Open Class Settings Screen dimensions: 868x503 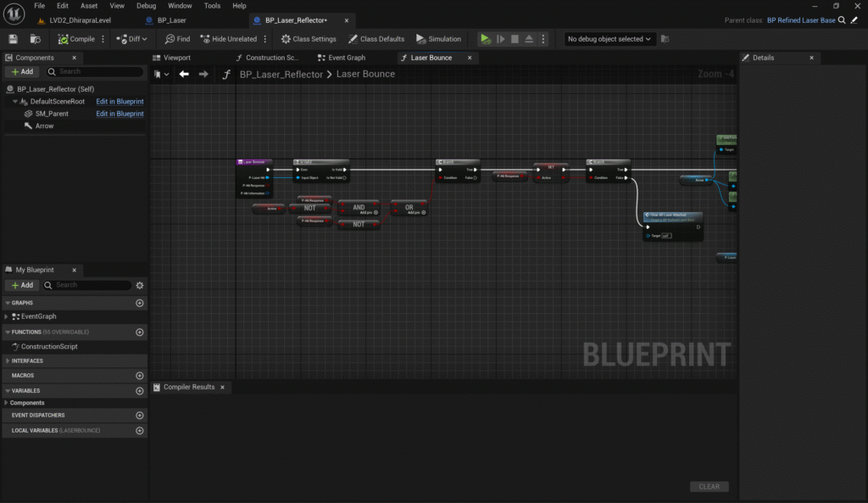click(309, 39)
